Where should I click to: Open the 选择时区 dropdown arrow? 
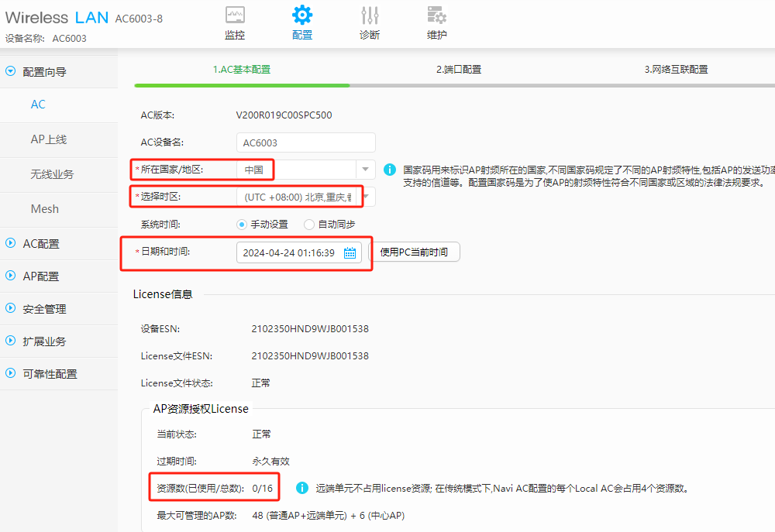click(x=367, y=197)
